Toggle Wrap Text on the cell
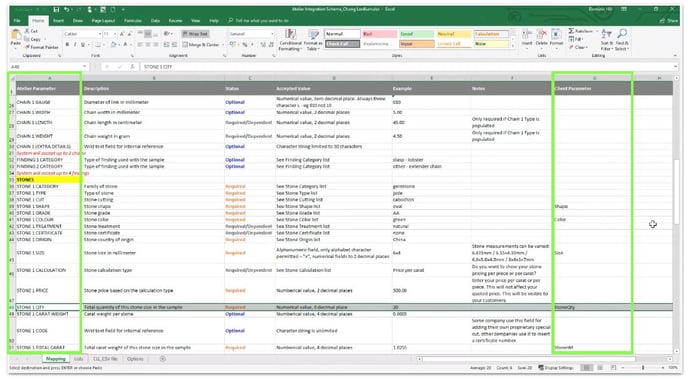Viewport: 688px width, 380px height. tap(195, 34)
